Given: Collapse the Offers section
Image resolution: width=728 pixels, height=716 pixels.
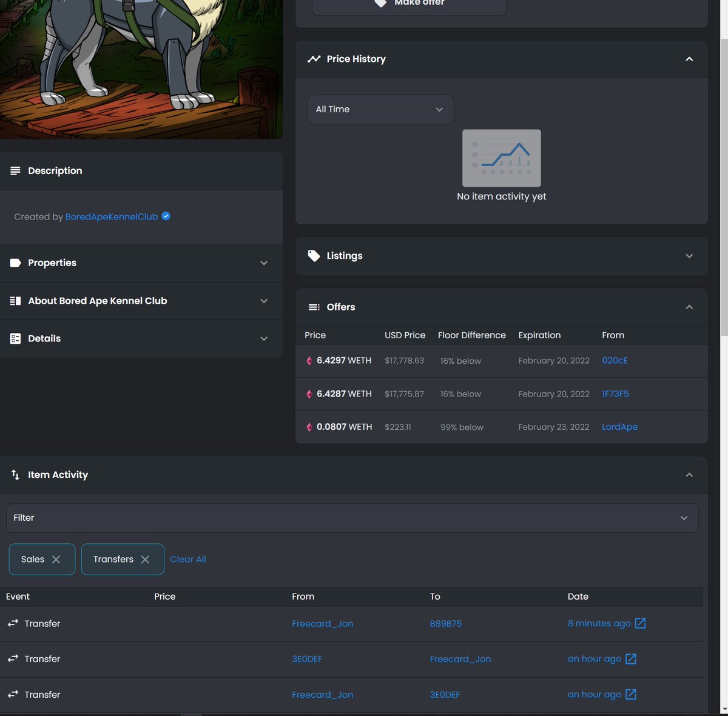Looking at the screenshot, I should pos(689,307).
